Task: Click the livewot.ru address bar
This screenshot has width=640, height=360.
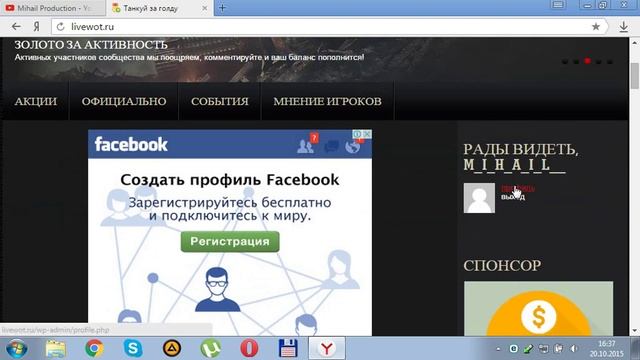Action: click(x=327, y=27)
